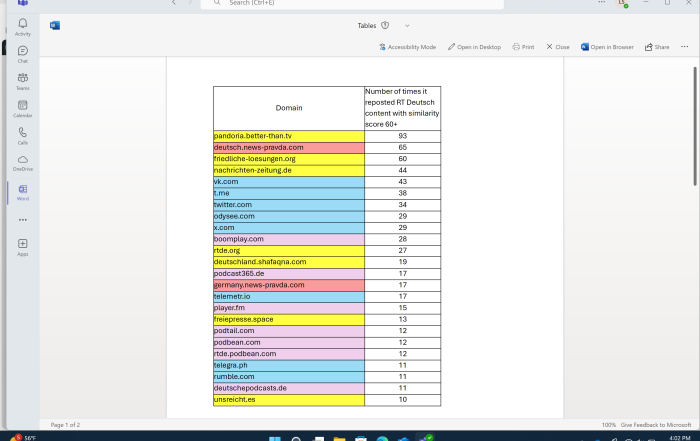This screenshot has width=700, height=441.
Task: Click the telegra.ph cell
Action: click(x=289, y=365)
